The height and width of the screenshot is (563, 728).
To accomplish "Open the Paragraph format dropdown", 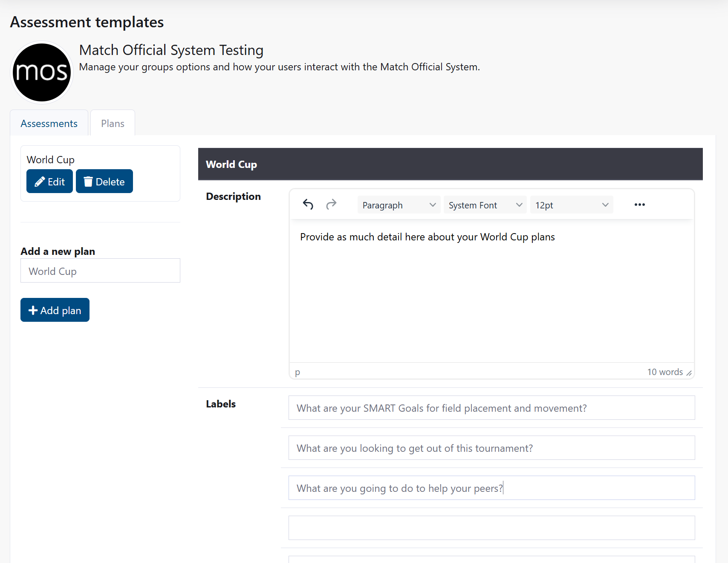I will (x=398, y=205).
